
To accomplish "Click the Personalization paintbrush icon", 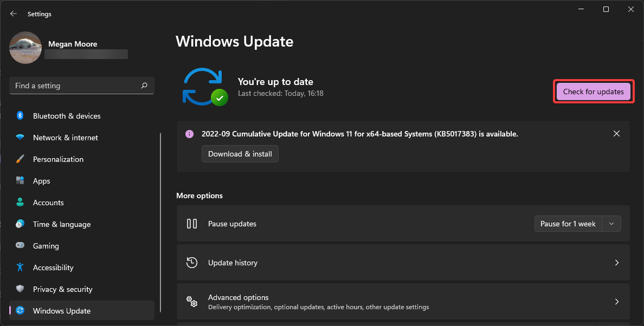I will [20, 159].
